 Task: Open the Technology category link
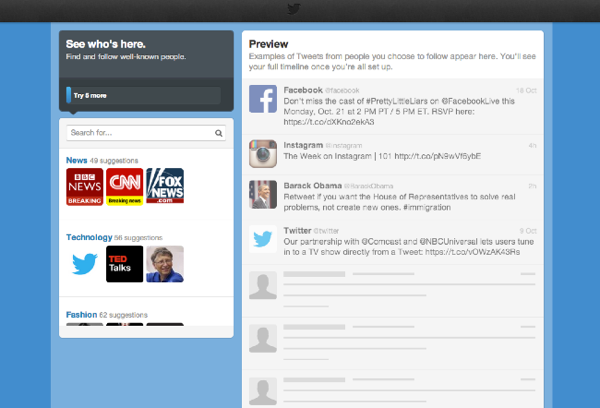(89, 237)
